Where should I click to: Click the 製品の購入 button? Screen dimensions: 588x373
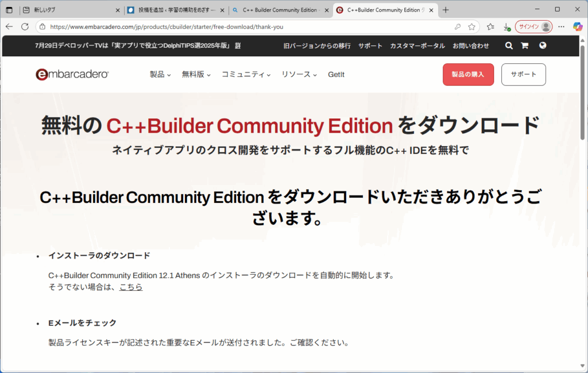[x=468, y=74]
